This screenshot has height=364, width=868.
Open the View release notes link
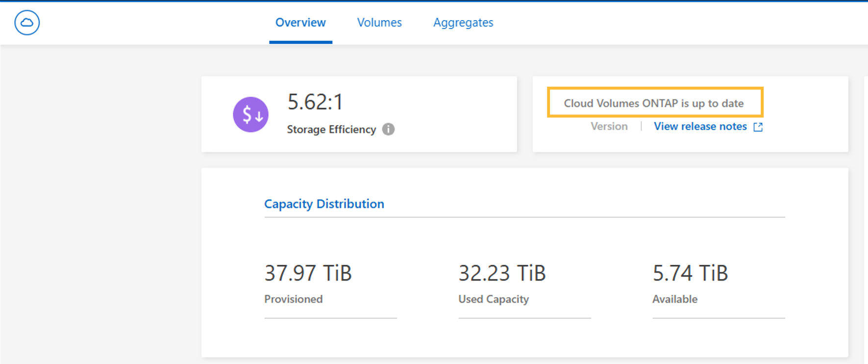tap(700, 127)
